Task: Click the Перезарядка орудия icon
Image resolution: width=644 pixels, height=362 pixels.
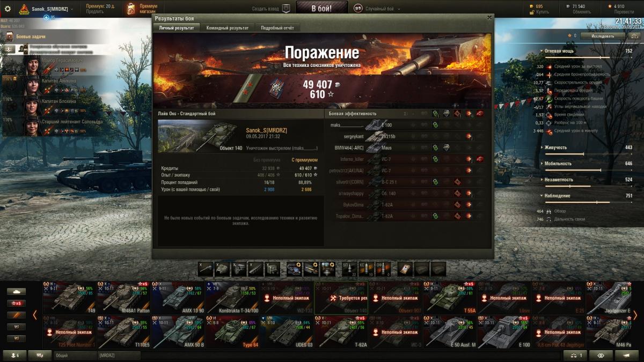Action: tap(548, 91)
